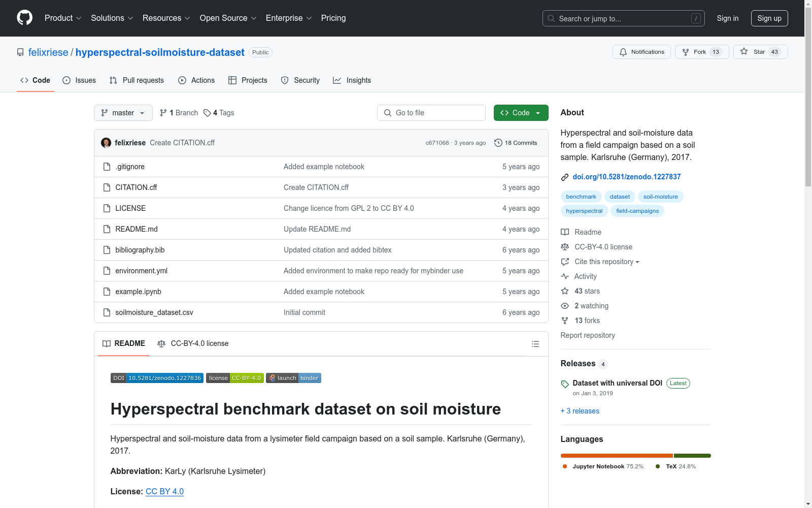Click file icon next to .gitignore

(x=107, y=167)
